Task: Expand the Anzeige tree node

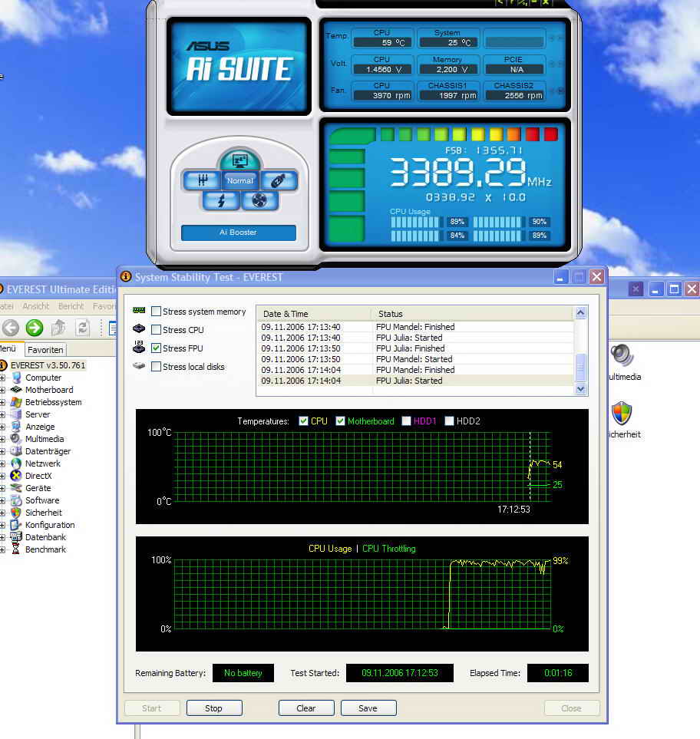Action: (x=3, y=427)
